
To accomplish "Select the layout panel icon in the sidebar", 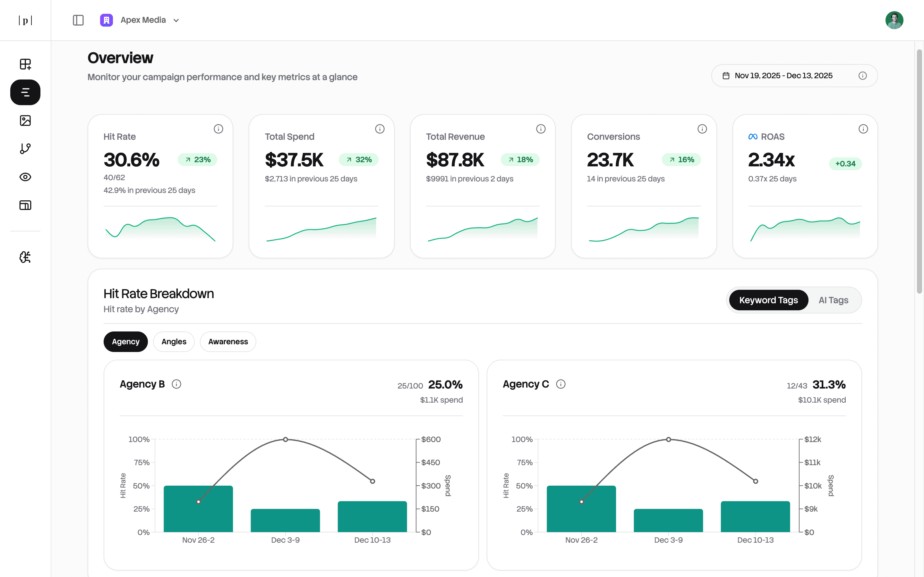I will pyautogui.click(x=25, y=205).
